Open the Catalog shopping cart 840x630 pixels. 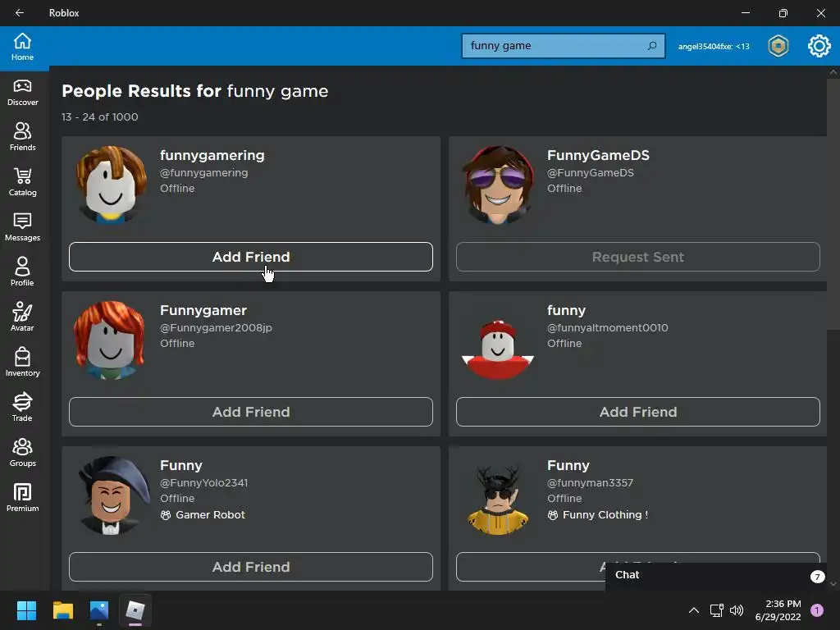coord(22,182)
